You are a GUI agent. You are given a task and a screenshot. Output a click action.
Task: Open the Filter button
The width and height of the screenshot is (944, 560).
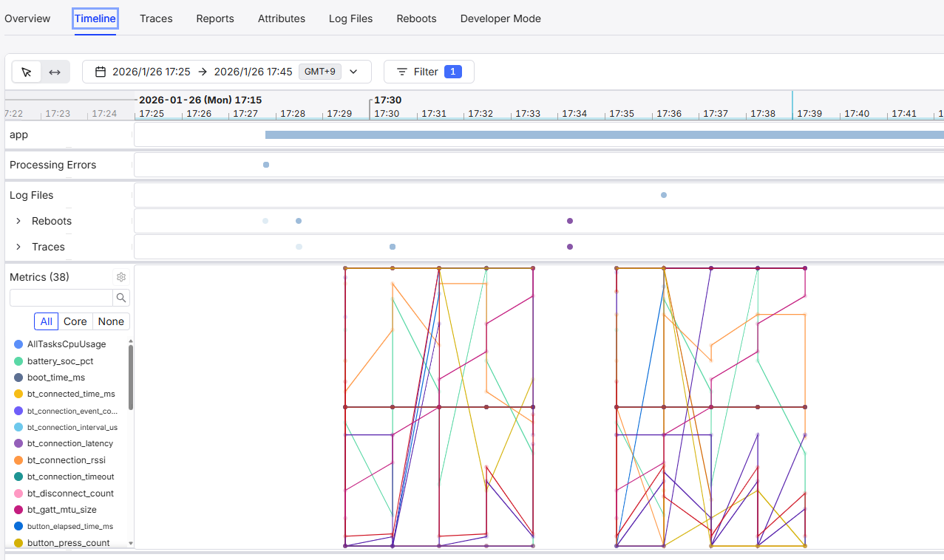click(x=429, y=72)
